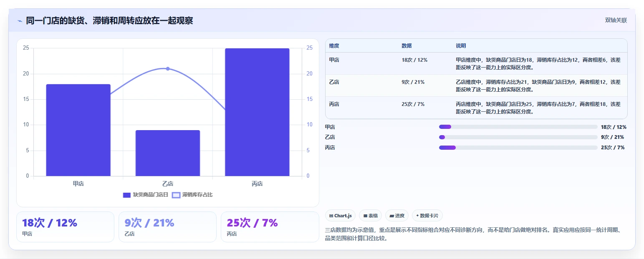Click the 25次 / 7% value beside progress bar
The width and height of the screenshot is (644, 259).
click(613, 148)
